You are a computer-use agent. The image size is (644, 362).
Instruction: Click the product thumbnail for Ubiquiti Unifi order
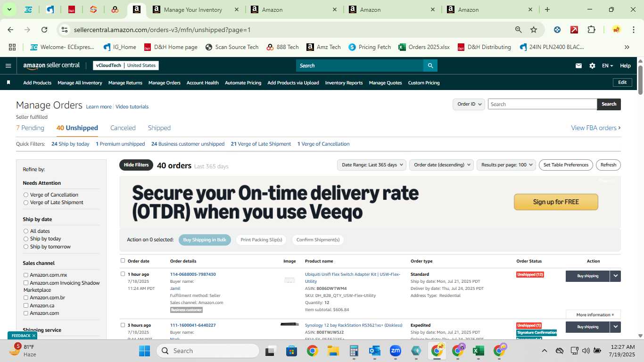coord(289,280)
